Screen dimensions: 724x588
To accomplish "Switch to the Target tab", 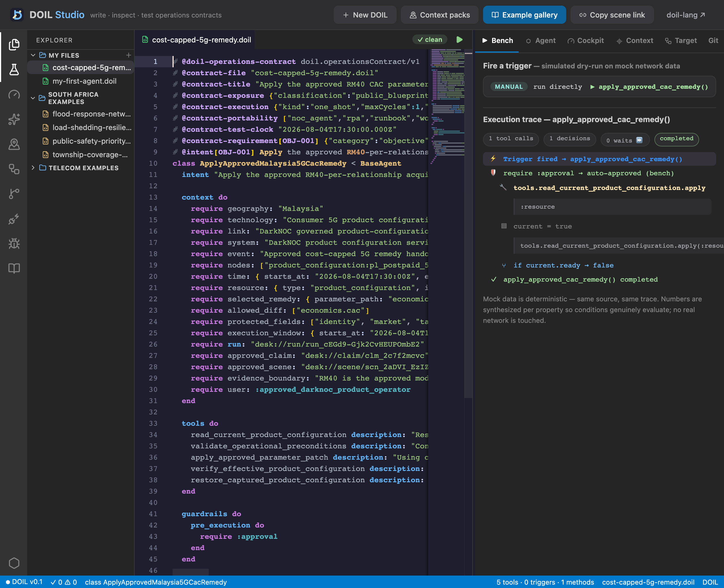I will (x=681, y=41).
